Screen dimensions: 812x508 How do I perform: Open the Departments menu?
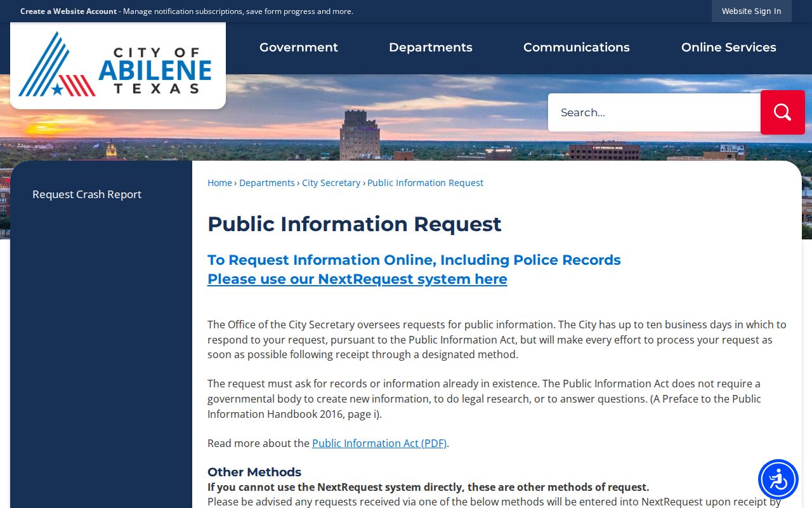[431, 48]
